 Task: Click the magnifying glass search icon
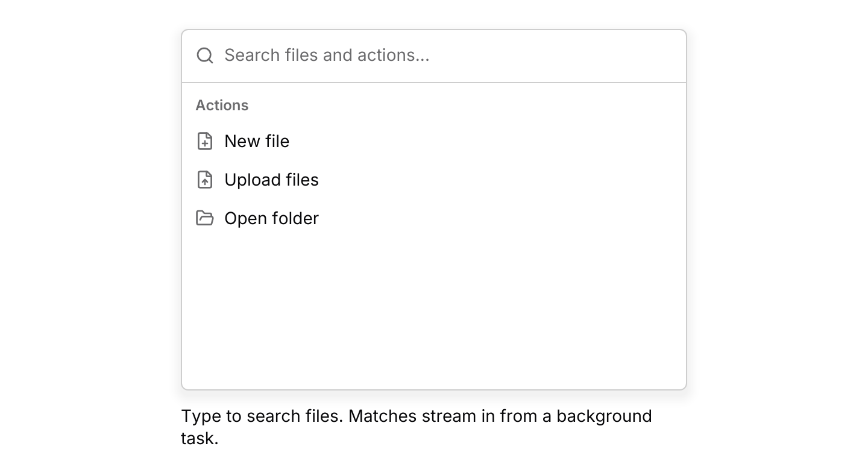pos(205,55)
